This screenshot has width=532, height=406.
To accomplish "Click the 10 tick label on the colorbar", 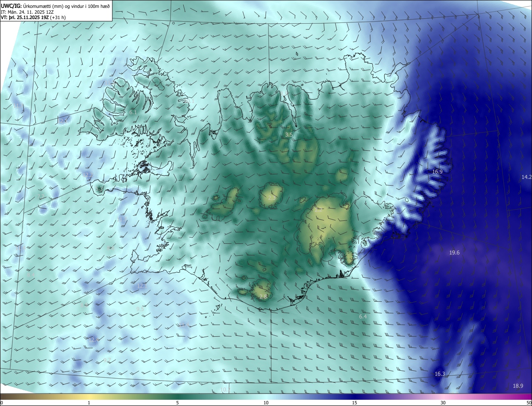I will pos(266,403).
